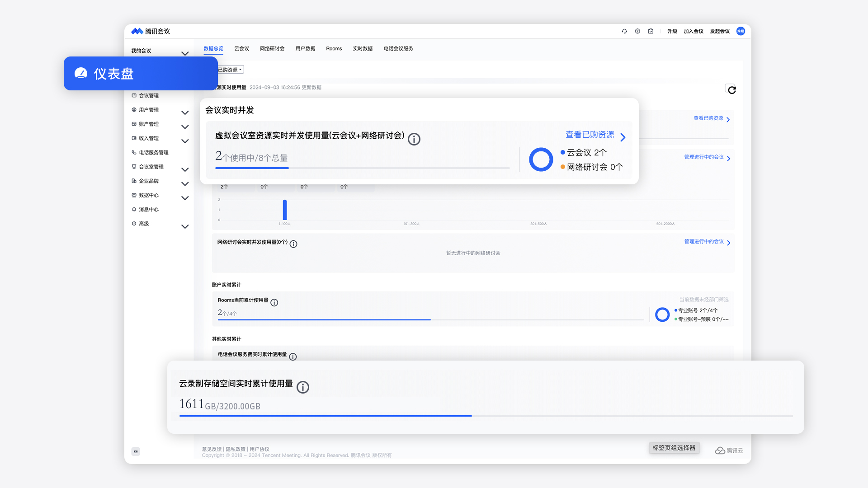Switch to the Rooms tab
This screenshot has width=868, height=488.
click(334, 48)
